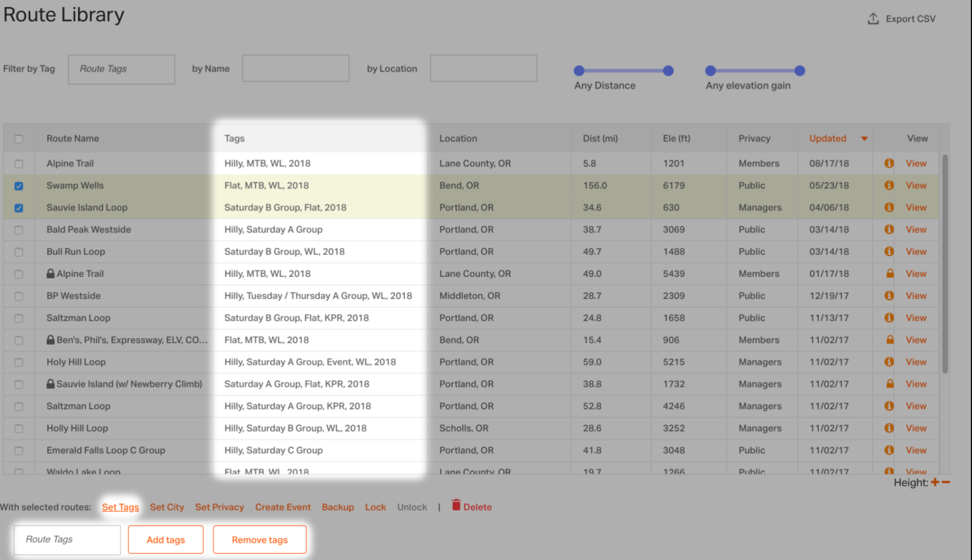Image resolution: width=972 pixels, height=560 pixels.
Task: Click the by Location input field
Action: [x=483, y=69]
